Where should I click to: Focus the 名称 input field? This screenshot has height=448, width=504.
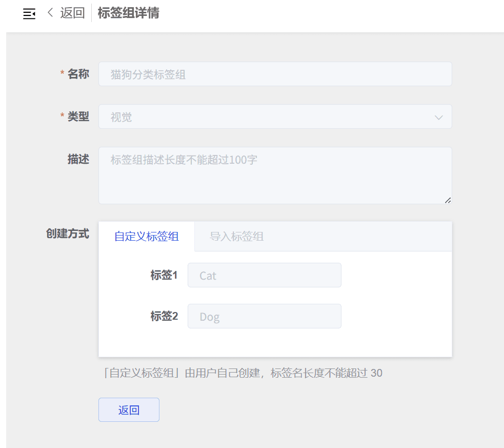[275, 74]
